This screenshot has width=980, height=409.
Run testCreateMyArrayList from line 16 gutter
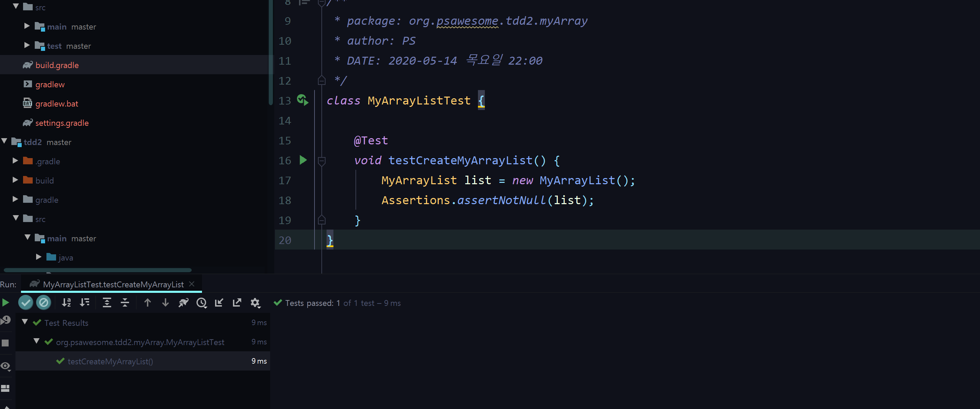pyautogui.click(x=303, y=160)
